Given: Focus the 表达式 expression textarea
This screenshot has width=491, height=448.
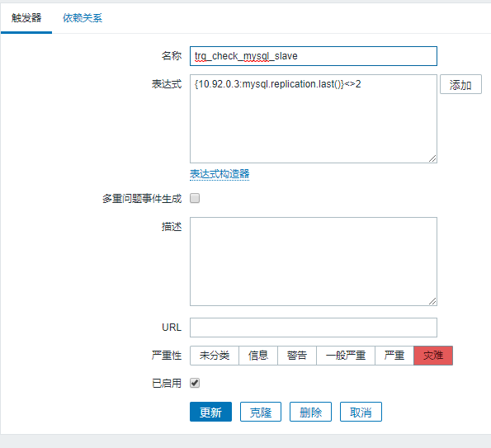Looking at the screenshot, I should point(313,119).
